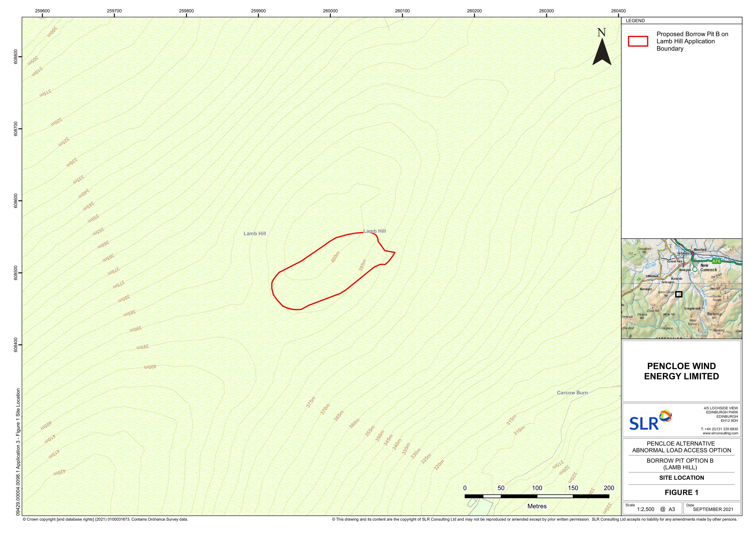Viewport: 756px width, 535px height.
Task: Select 'BORROW PIT OPTION B (LAMB HILL)' text
Action: 680,464
